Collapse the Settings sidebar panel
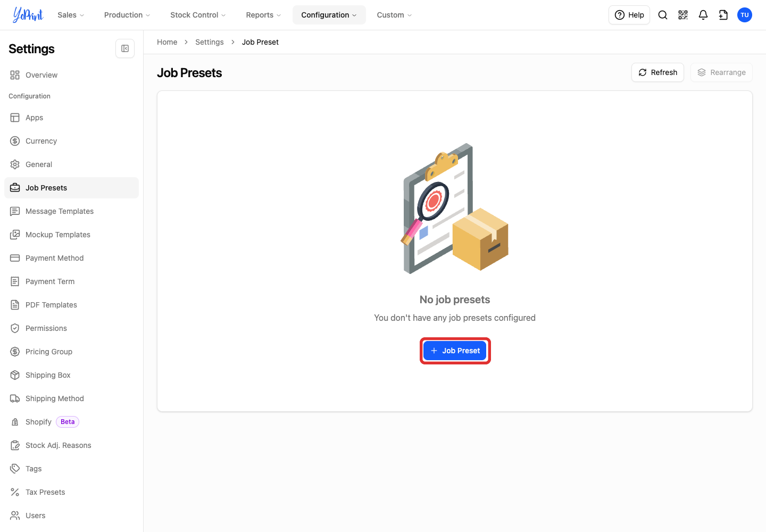766x532 pixels. point(125,48)
